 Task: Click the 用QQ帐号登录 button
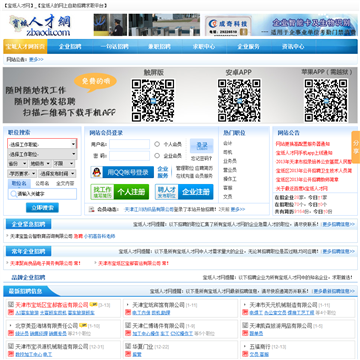click(122, 172)
